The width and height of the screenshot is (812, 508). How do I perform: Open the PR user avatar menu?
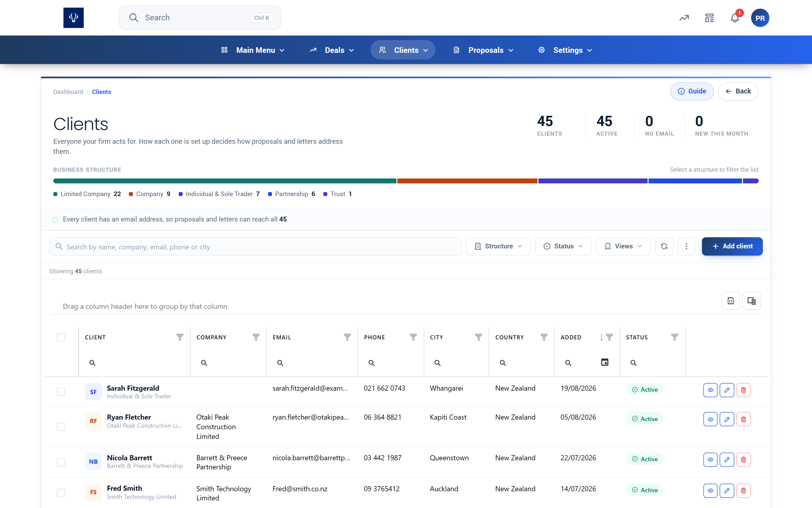click(760, 18)
